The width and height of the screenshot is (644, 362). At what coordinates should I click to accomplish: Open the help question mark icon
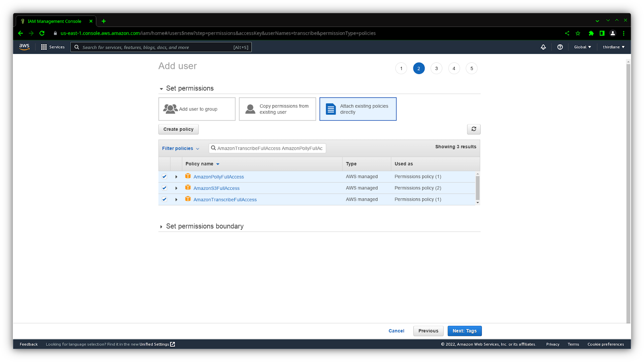click(x=560, y=47)
